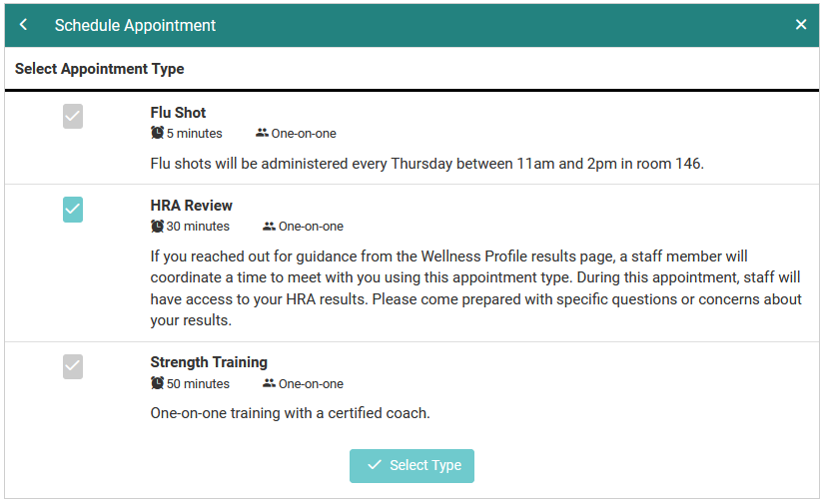826x504 pixels.
Task: Click the Strength Training clock icon
Action: click(158, 383)
